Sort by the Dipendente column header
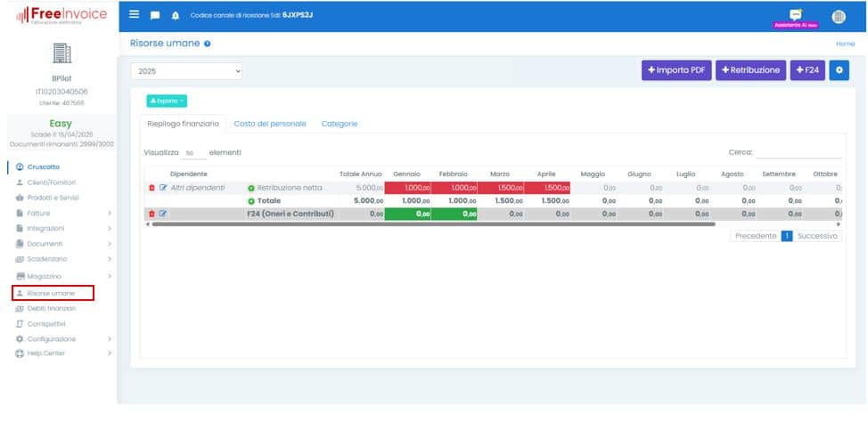 click(189, 174)
